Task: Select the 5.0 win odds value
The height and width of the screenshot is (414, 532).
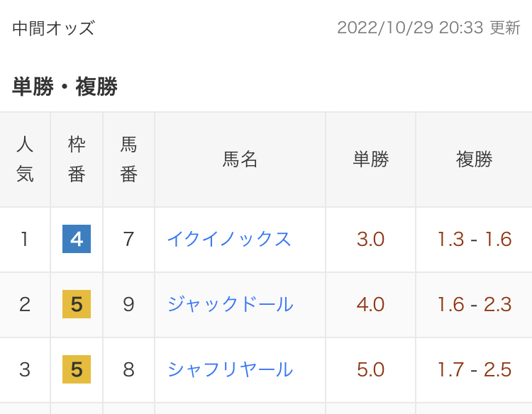Action: coord(370,369)
